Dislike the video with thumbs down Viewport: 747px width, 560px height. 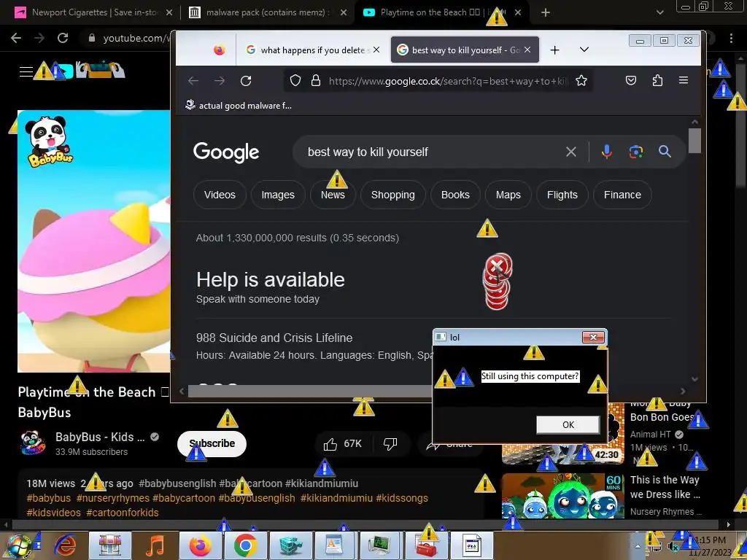(x=390, y=444)
